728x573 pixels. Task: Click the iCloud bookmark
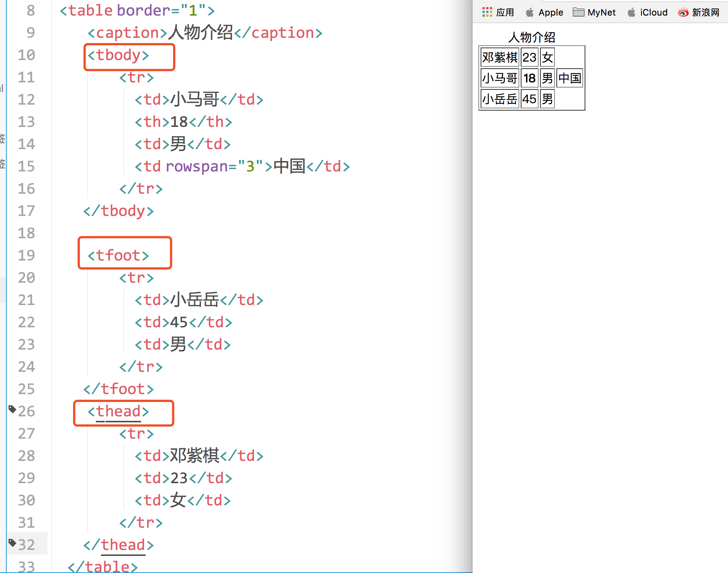click(647, 13)
